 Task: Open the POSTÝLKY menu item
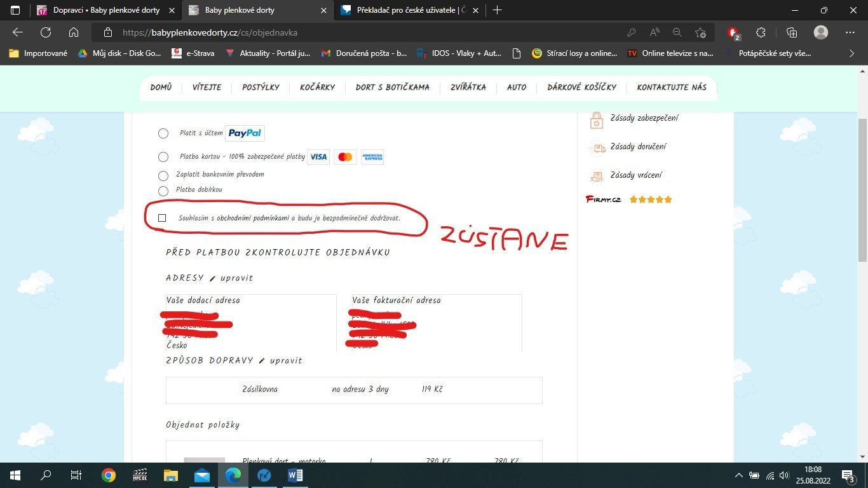pyautogui.click(x=261, y=87)
